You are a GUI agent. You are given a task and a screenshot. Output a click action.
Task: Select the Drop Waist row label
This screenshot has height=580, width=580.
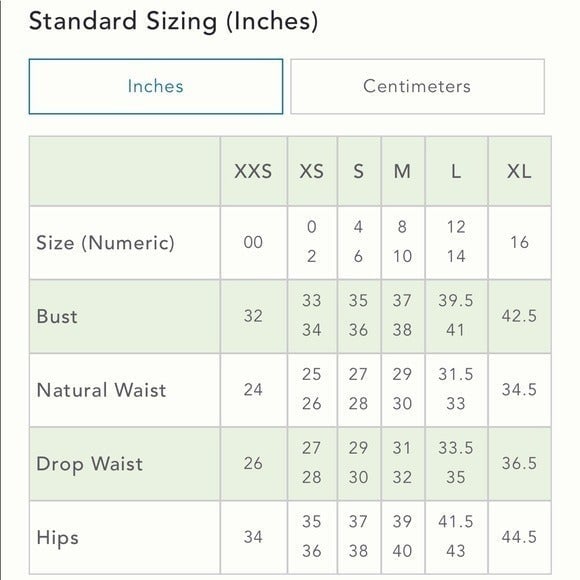click(x=90, y=464)
